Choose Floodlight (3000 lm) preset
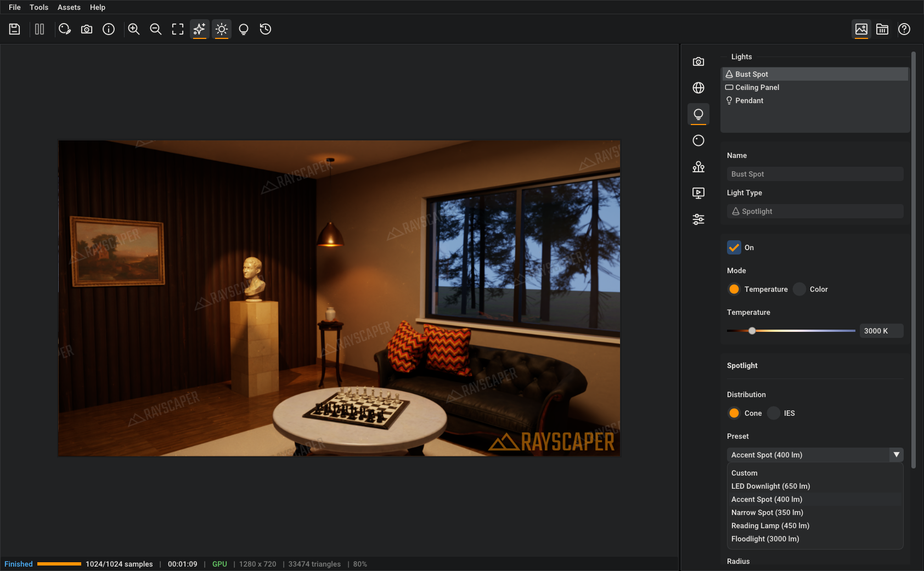The image size is (924, 571). tap(815, 539)
